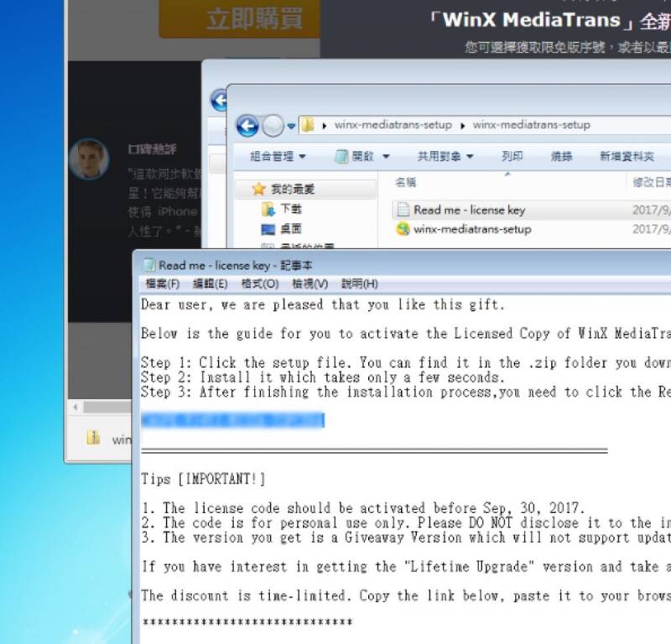Click the downloaded zip file icon in browser download bar
This screenshot has height=644, width=671.
(x=93, y=438)
